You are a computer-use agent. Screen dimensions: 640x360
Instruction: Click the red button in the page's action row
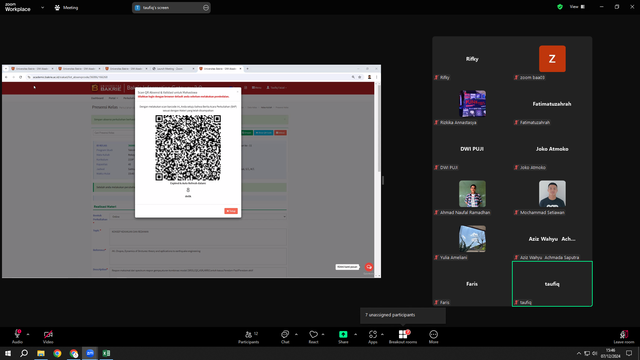[x=280, y=133]
